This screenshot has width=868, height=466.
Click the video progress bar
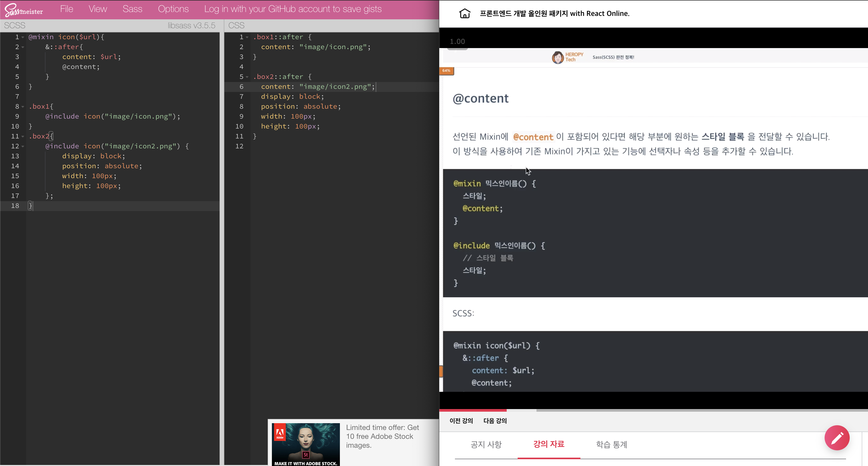pos(653,410)
